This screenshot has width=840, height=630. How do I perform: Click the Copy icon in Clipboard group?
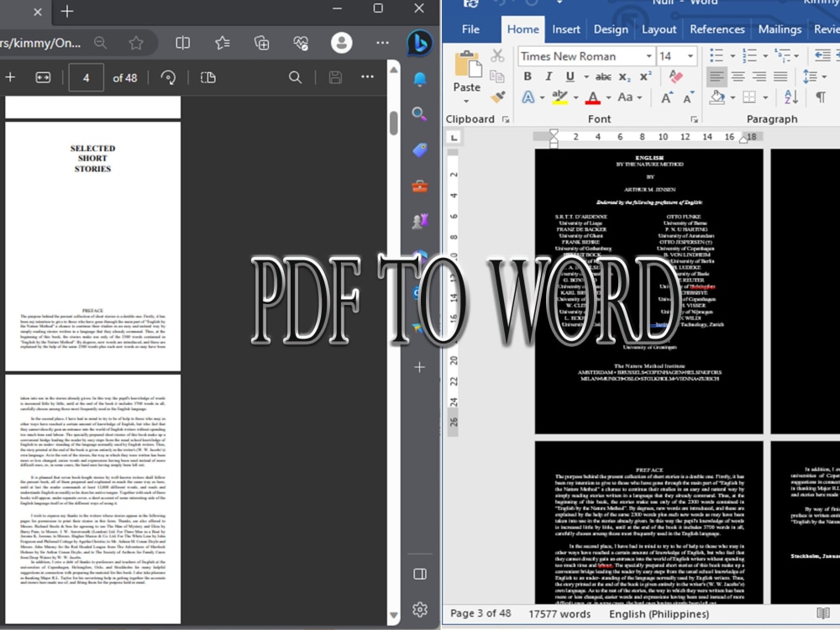[497, 76]
